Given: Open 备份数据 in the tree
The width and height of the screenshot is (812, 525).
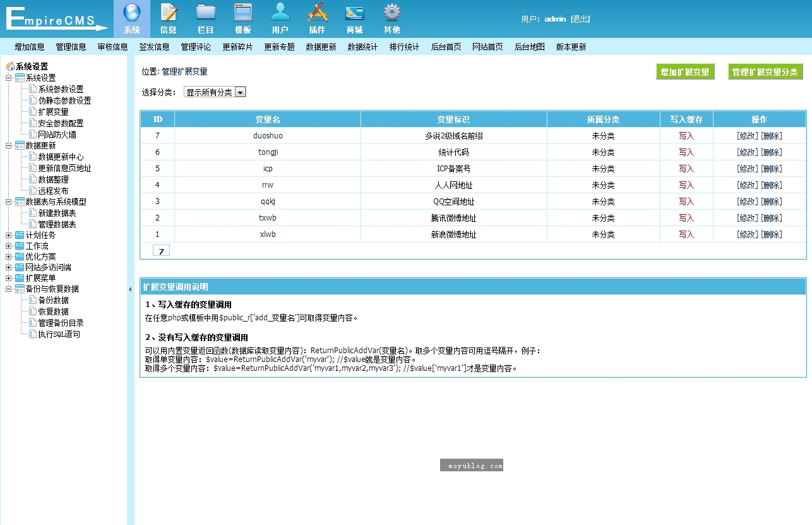Looking at the screenshot, I should pos(53,300).
